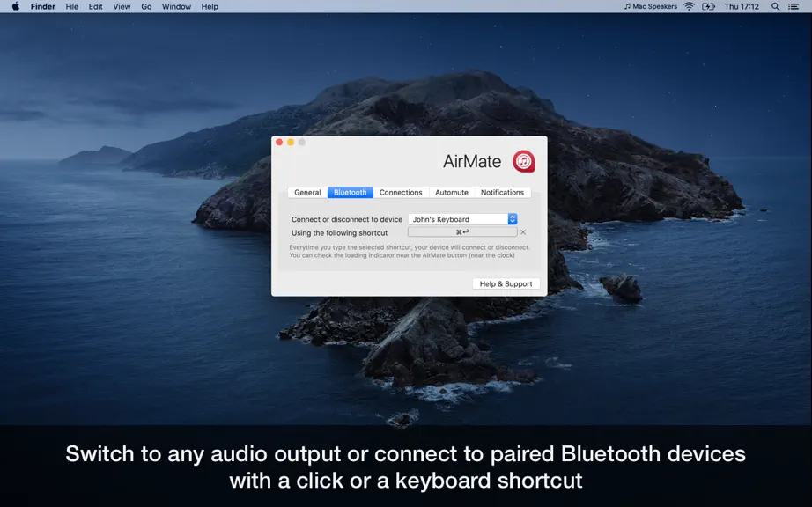Select the Bluetooth tab

[x=350, y=193]
